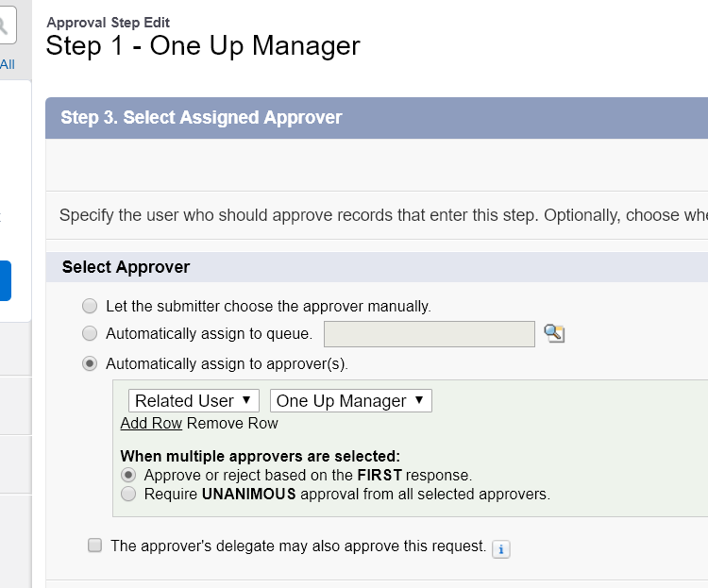Click the queue name input field

pyautogui.click(x=430, y=333)
